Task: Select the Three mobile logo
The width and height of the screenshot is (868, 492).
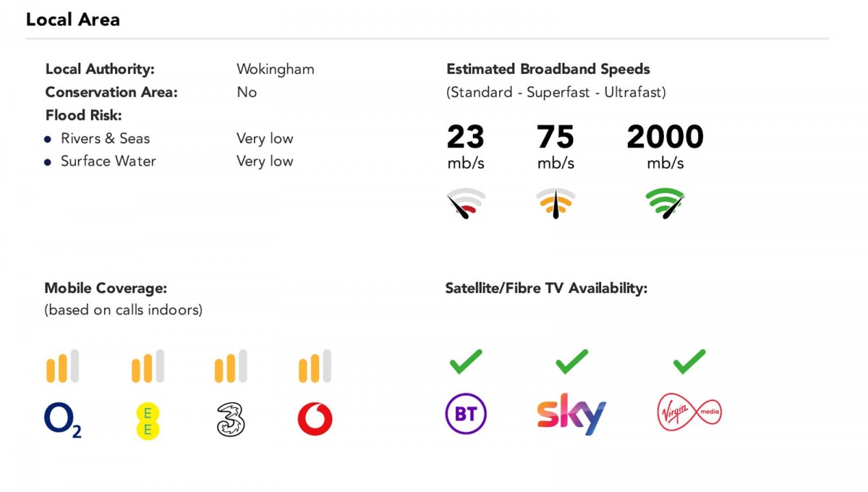Action: point(231,420)
